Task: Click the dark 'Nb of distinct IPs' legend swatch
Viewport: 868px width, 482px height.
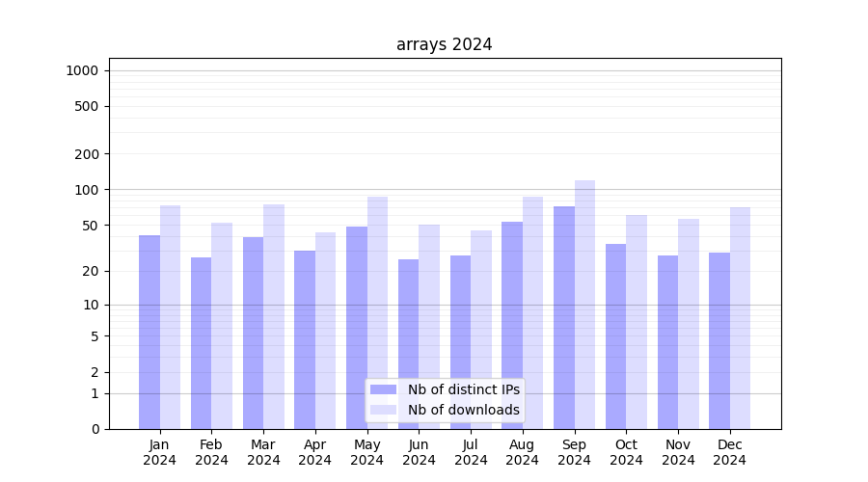Action: tap(383, 389)
